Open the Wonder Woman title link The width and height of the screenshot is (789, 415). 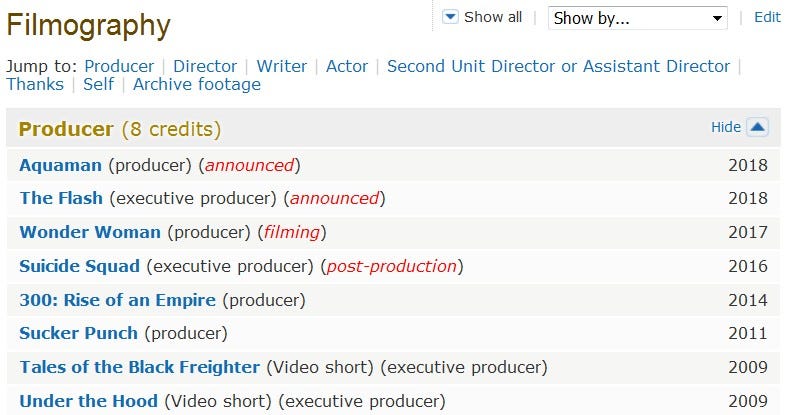[90, 232]
